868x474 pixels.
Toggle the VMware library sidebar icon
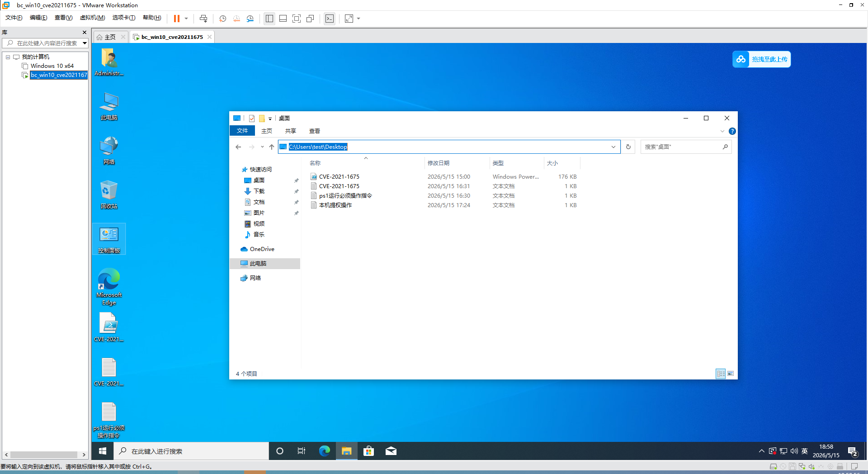pos(269,19)
